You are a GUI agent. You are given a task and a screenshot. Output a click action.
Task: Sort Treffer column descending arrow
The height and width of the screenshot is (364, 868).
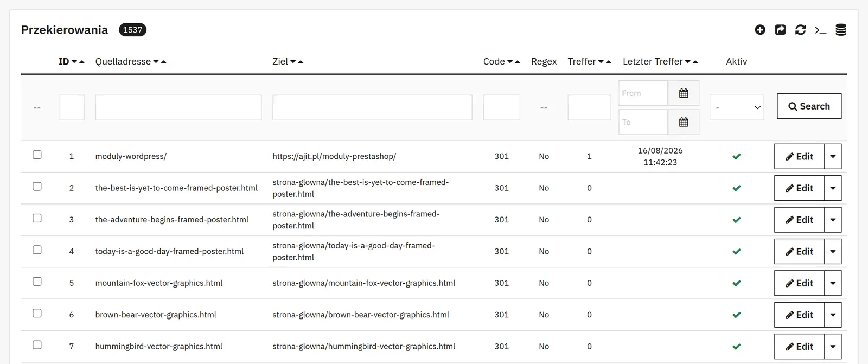coord(601,62)
